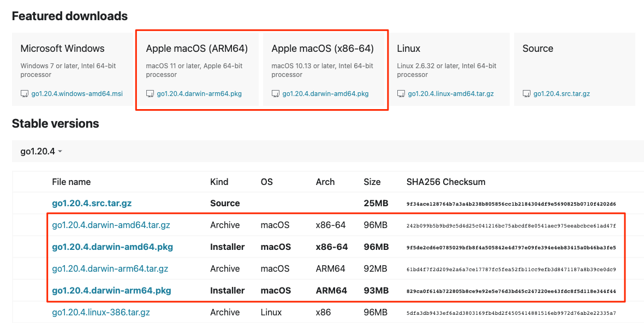Click the SHA256 Checksum column header
Screen dimensions: 644x323
click(x=445, y=182)
